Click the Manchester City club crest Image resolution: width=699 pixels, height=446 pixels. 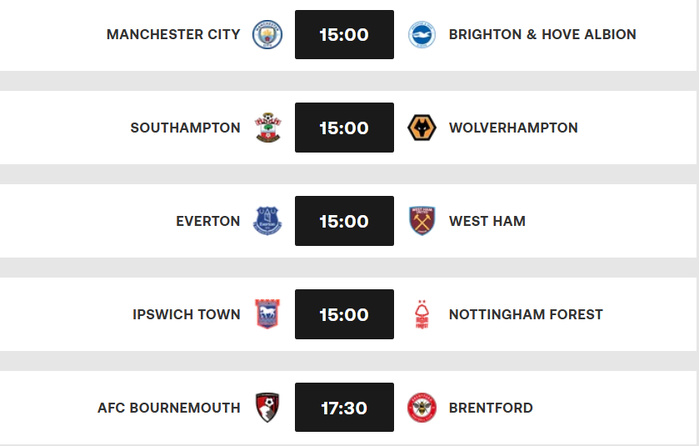pyautogui.click(x=268, y=35)
